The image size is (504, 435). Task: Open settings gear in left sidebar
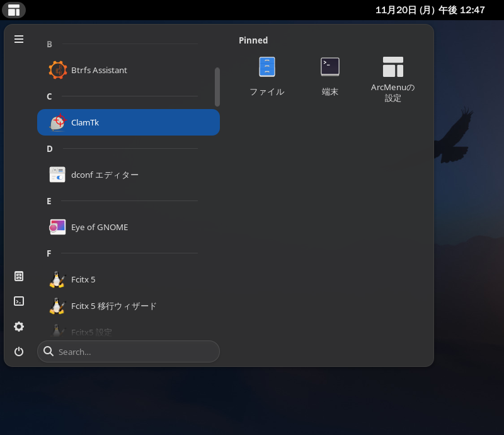19,327
